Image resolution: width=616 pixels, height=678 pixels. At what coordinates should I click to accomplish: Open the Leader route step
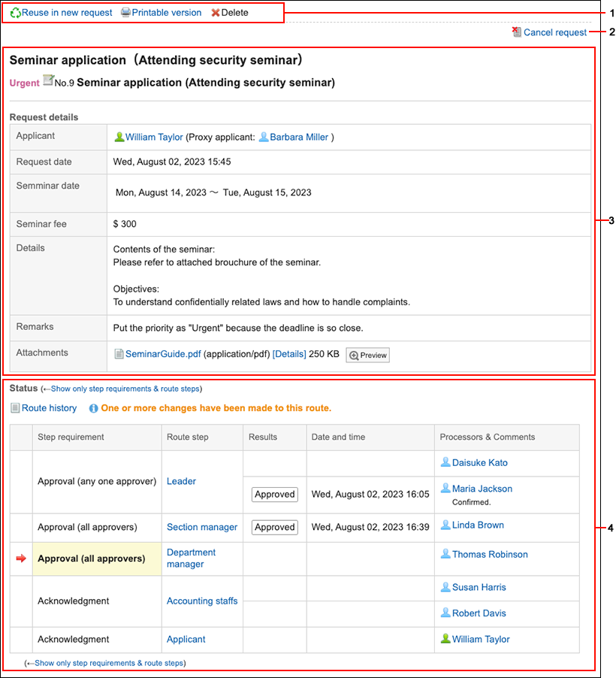click(x=181, y=481)
